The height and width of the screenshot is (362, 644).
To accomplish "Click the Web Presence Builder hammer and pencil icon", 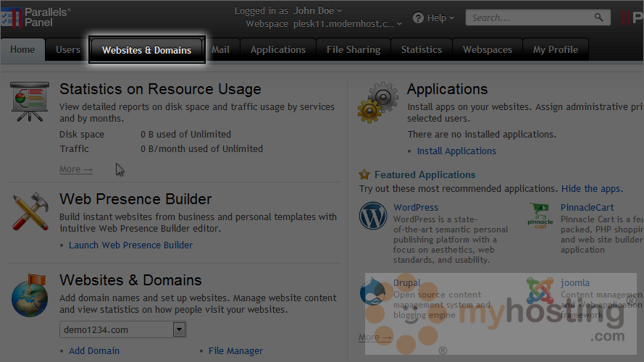I will click(30, 212).
